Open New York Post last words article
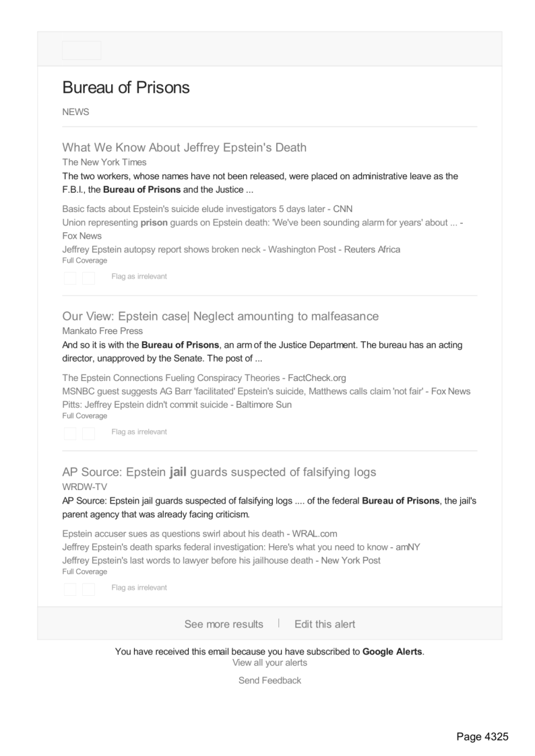This screenshot has height=756, width=535. pyautogui.click(x=221, y=560)
